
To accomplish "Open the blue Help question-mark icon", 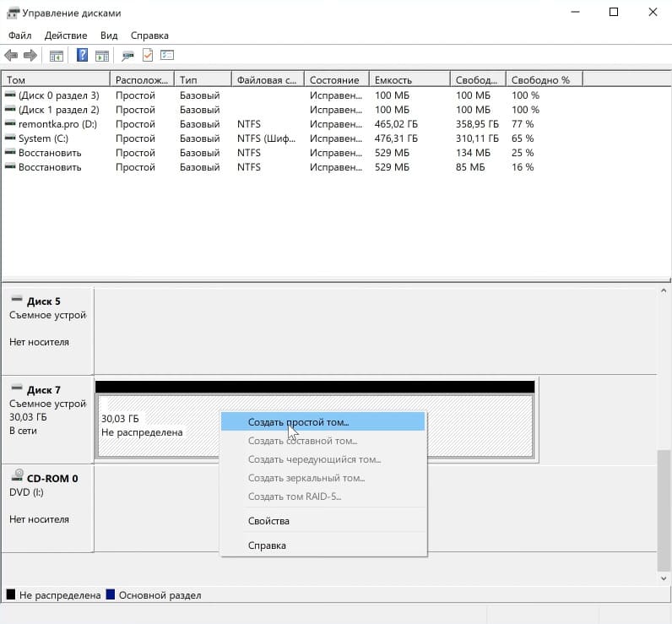I will click(x=82, y=55).
